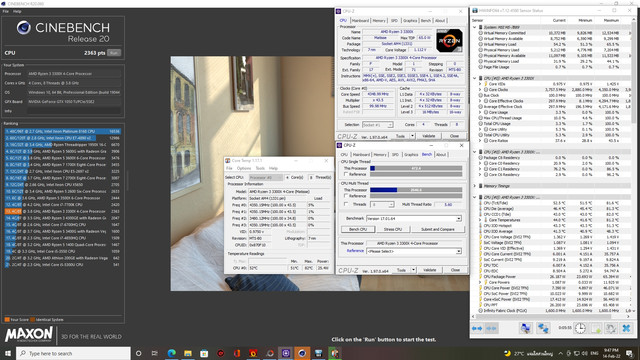The height and width of the screenshot is (360, 640).
Task: Click volume speaker icon in system tray
Action: click(x=584, y=353)
